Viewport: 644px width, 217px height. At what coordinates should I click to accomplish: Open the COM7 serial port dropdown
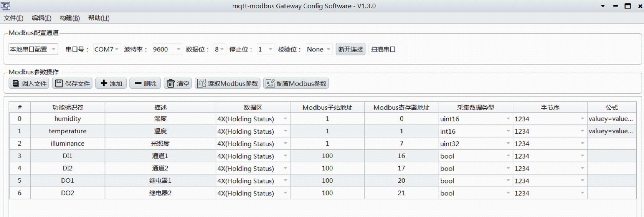click(x=107, y=49)
